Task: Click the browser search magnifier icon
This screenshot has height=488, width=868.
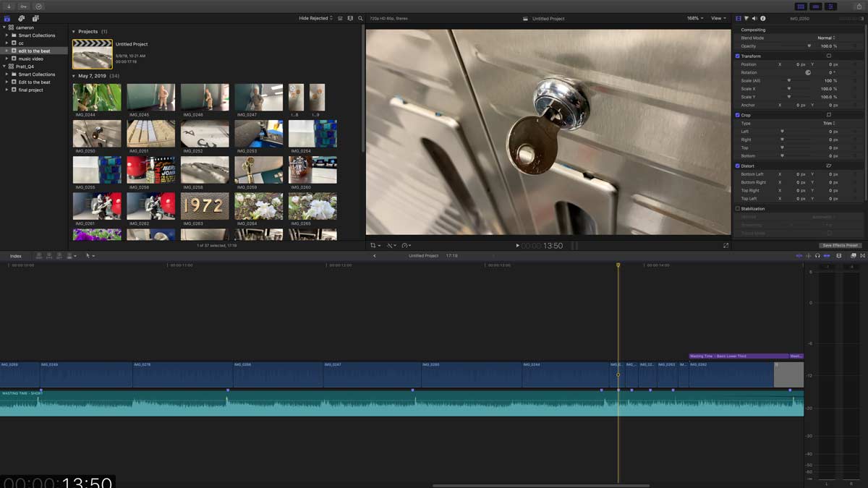Action: [360, 18]
